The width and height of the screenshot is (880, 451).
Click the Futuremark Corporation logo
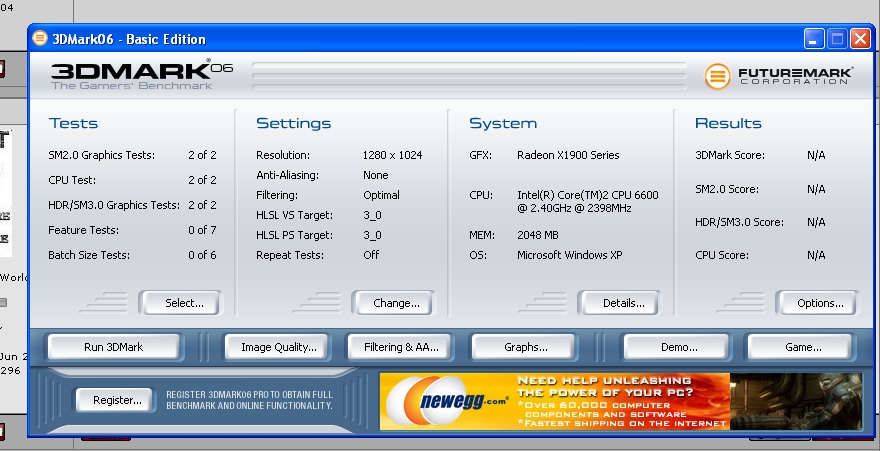coord(778,76)
